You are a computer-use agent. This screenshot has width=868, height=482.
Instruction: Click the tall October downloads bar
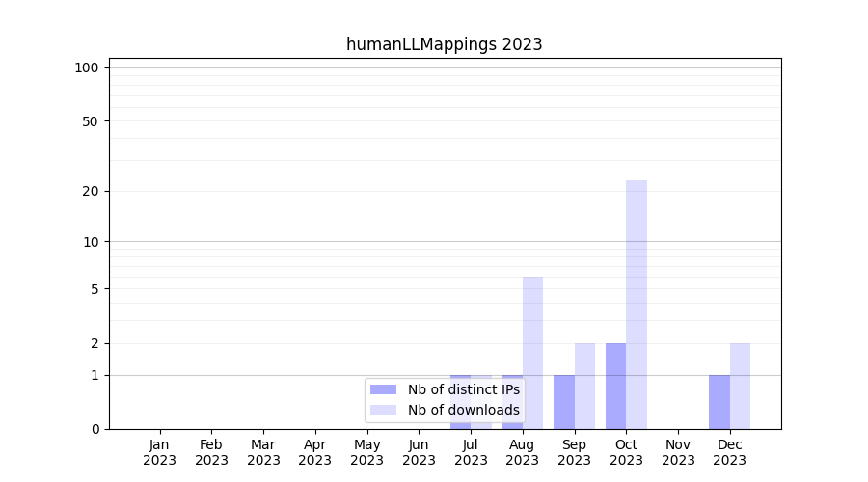(x=637, y=304)
